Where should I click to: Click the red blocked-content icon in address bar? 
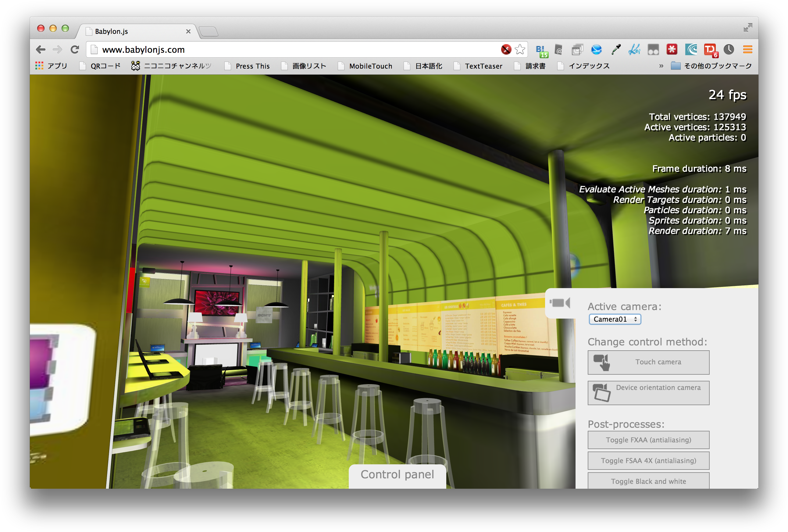click(x=506, y=49)
